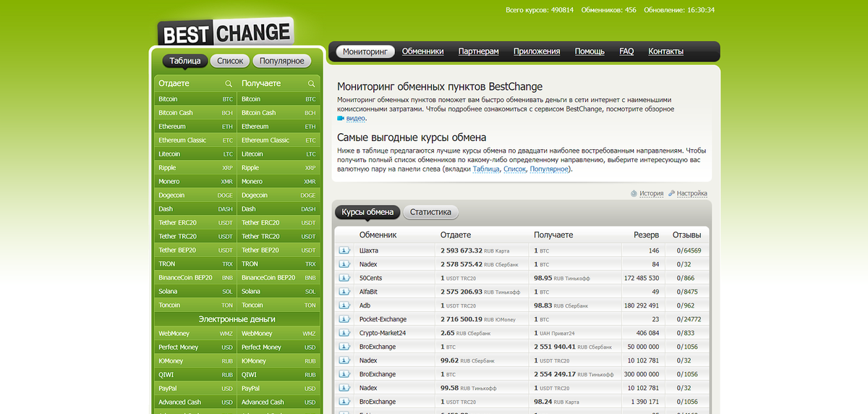Image resolution: width=868 pixels, height=414 pixels.
Task: Open the Статистика tab
Action: pyautogui.click(x=430, y=212)
